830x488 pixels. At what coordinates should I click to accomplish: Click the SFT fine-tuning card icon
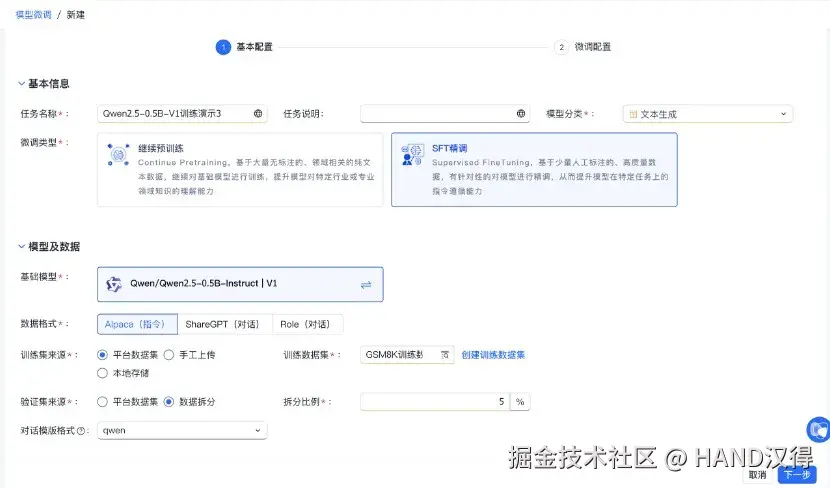pyautogui.click(x=412, y=154)
